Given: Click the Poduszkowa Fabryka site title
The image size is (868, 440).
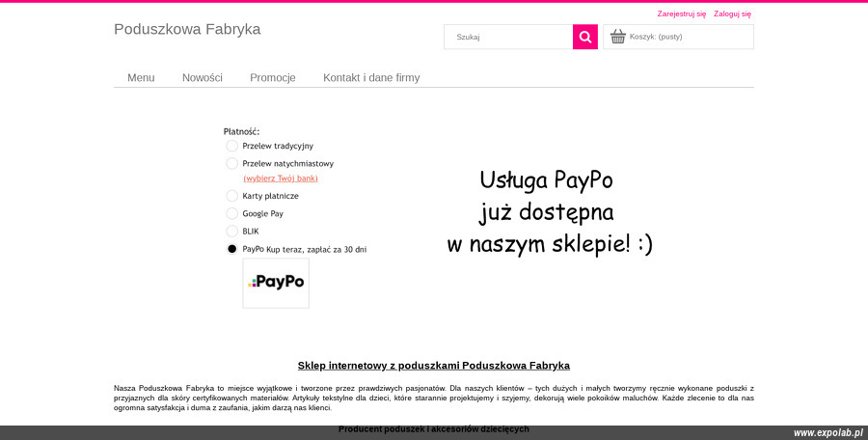Looking at the screenshot, I should (187, 29).
